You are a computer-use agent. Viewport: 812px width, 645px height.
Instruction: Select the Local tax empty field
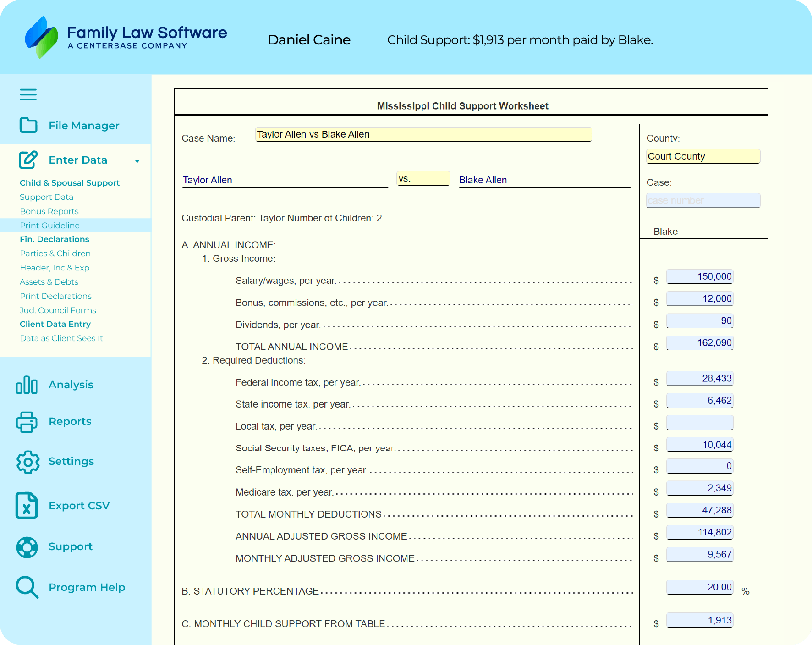pos(699,423)
